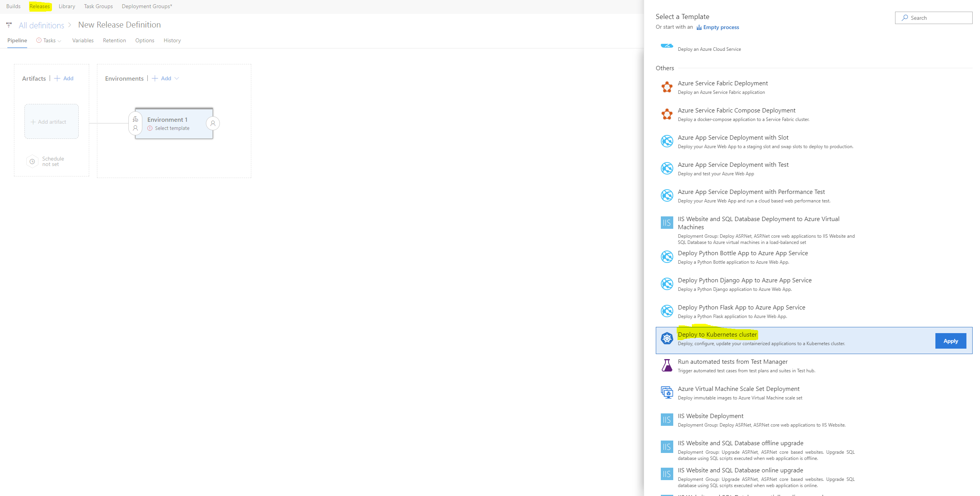Screen dimensions: 980x496
Task: Select Azure Virtual Machine Scale Set Deployment
Action: (738, 389)
